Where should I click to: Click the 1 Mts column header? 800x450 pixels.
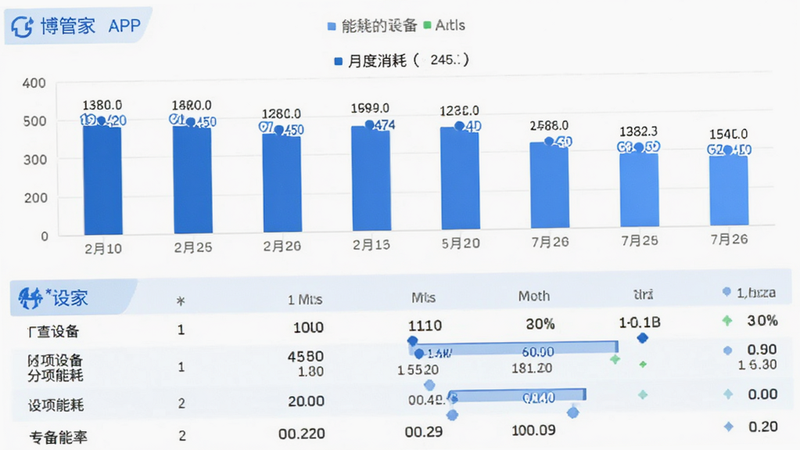[x=305, y=299]
